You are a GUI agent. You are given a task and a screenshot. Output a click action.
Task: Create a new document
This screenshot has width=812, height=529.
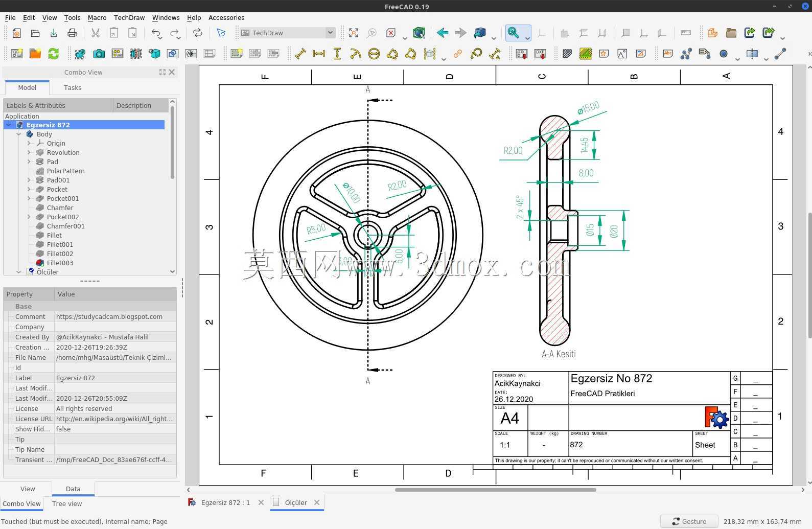tap(16, 33)
